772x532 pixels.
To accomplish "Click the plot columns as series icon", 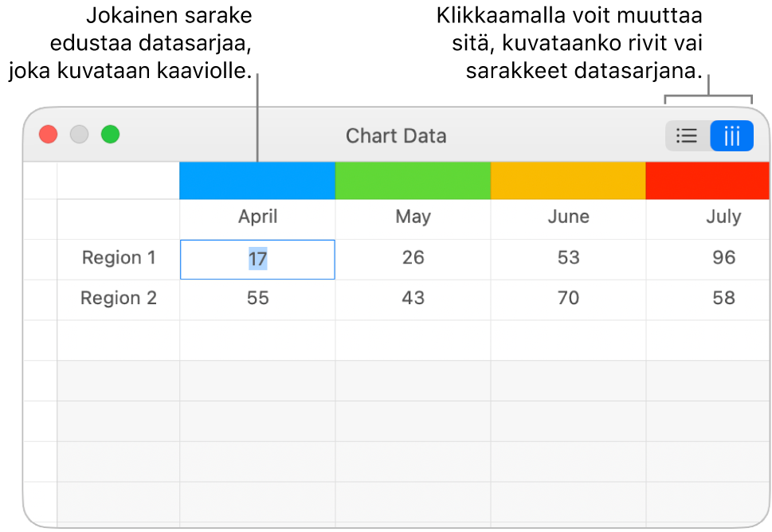I will point(731,136).
